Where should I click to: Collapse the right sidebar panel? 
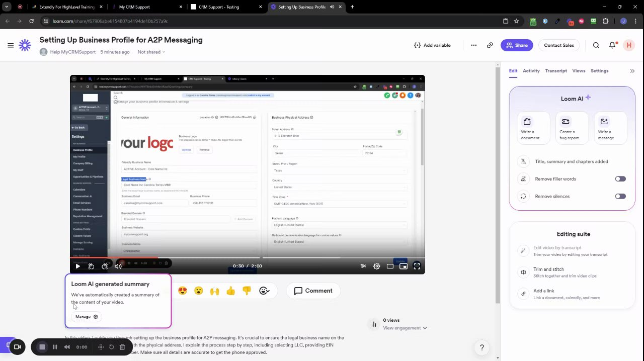tap(632, 71)
